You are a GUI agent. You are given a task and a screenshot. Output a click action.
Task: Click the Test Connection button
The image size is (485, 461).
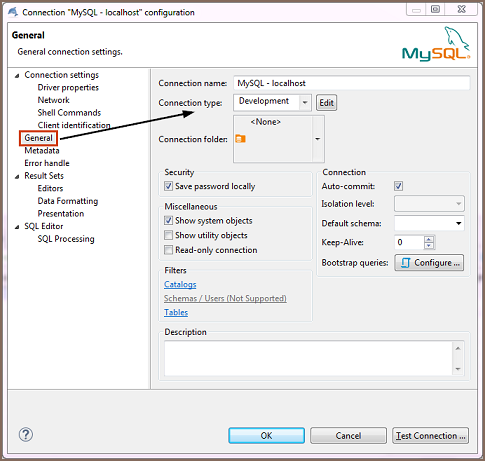coord(430,436)
